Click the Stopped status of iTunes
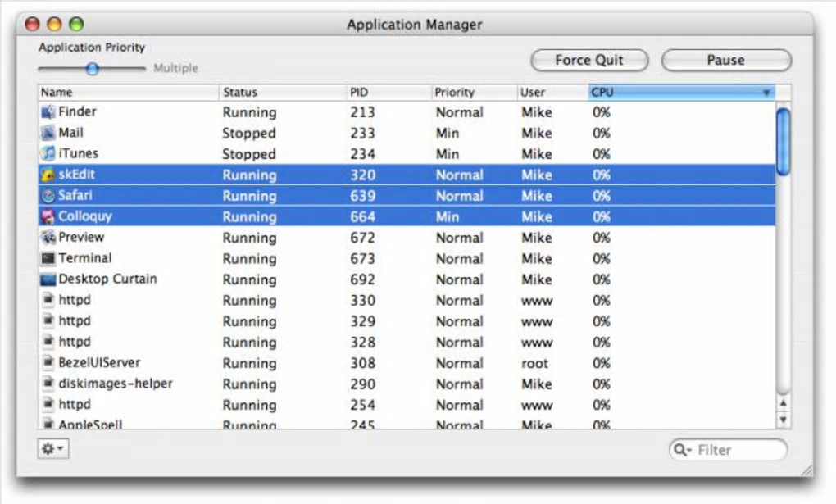This screenshot has width=836, height=504. click(249, 154)
